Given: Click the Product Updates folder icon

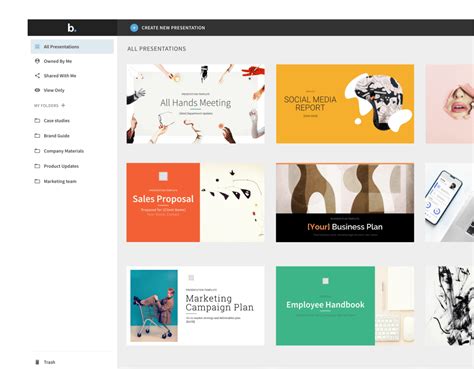Looking at the screenshot, I should [37, 166].
